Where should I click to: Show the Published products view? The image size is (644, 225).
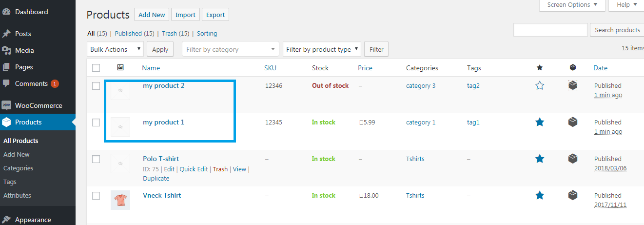tap(128, 34)
